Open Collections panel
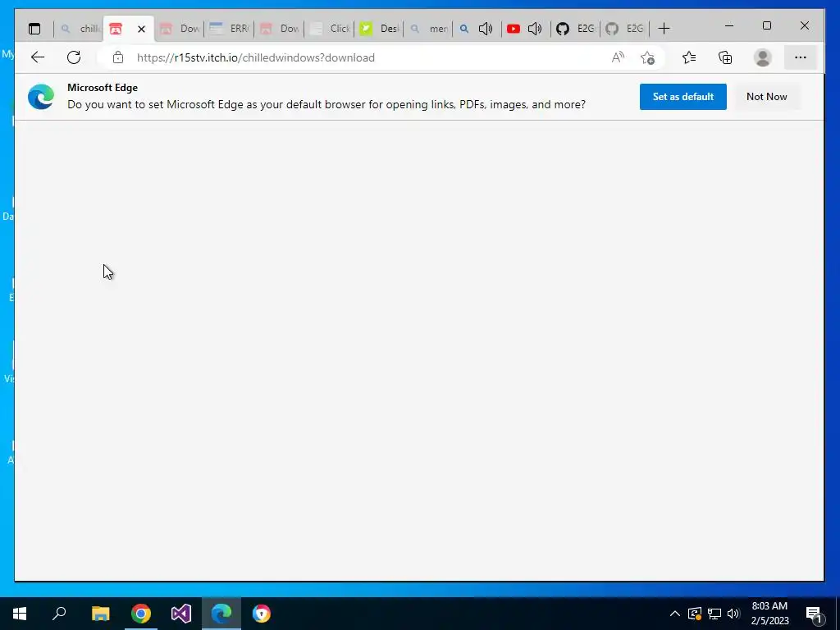 (725, 57)
